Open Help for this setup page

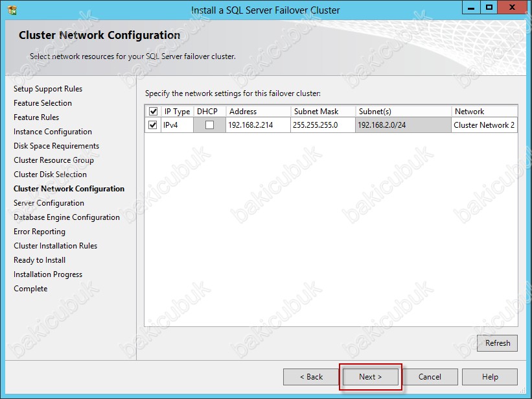click(x=490, y=376)
